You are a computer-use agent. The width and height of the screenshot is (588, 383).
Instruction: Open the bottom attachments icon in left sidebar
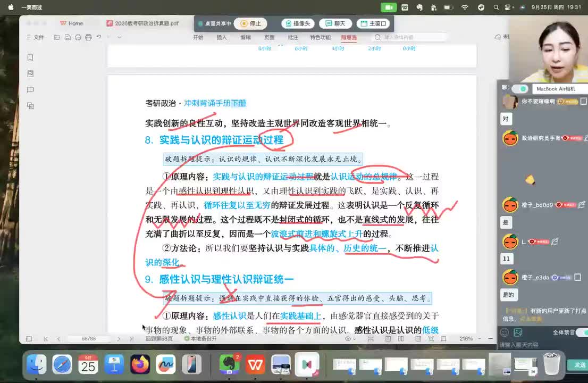(30, 106)
